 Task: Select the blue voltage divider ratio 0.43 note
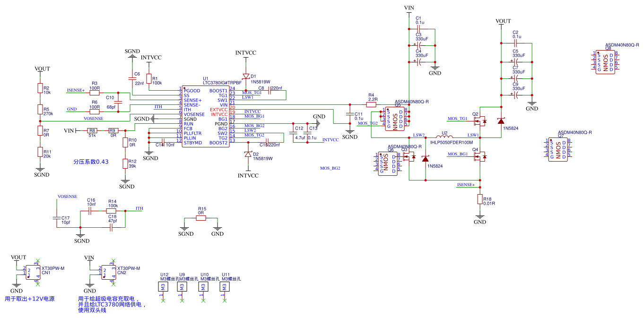coord(91,162)
